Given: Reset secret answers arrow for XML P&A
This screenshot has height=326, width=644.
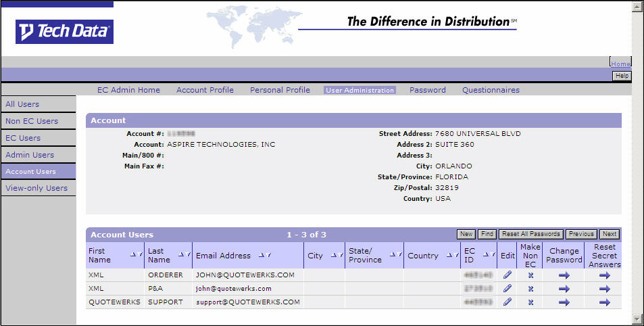Looking at the screenshot, I should pos(605,289).
